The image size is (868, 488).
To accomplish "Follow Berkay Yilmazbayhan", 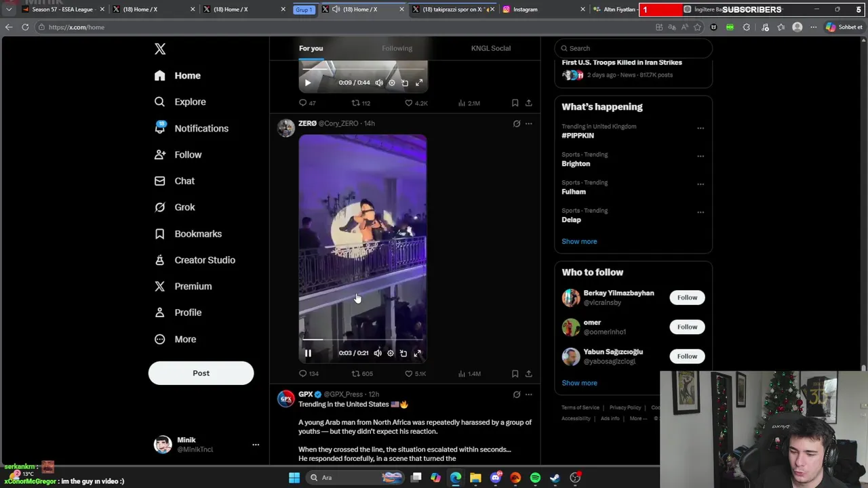I will 687,298.
